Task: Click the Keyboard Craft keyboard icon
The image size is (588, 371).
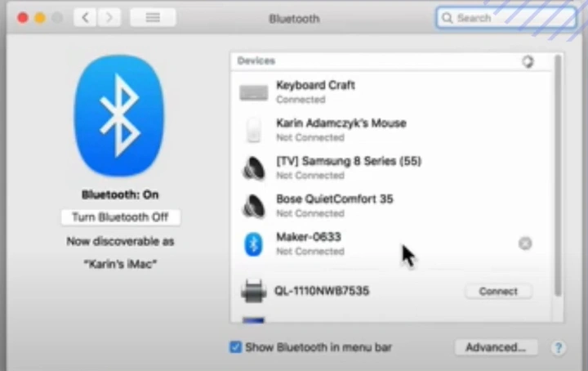Action: [x=254, y=92]
